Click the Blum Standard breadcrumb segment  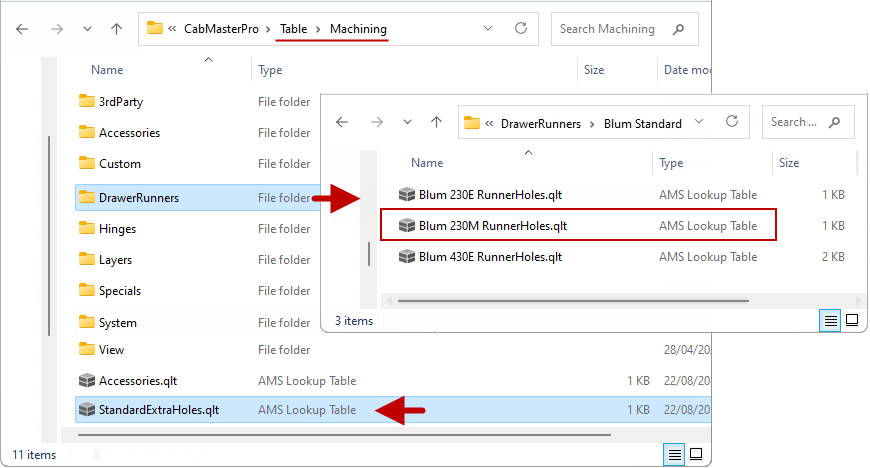coord(643,124)
